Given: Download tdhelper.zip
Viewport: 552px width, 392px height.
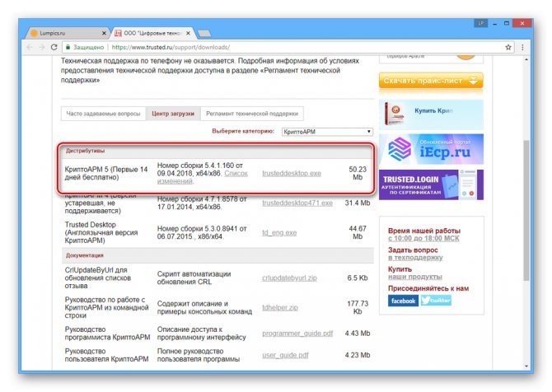Looking at the screenshot, I should click(x=280, y=307).
